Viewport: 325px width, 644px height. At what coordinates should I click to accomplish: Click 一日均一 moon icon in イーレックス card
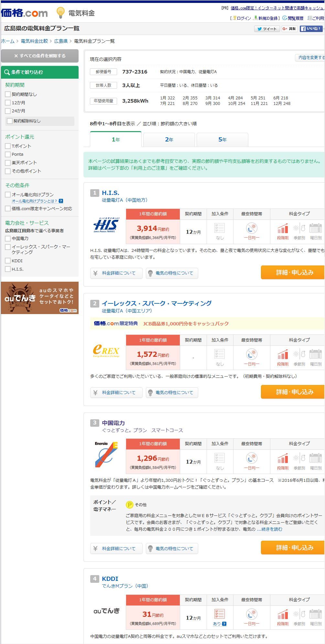pyautogui.click(x=252, y=355)
